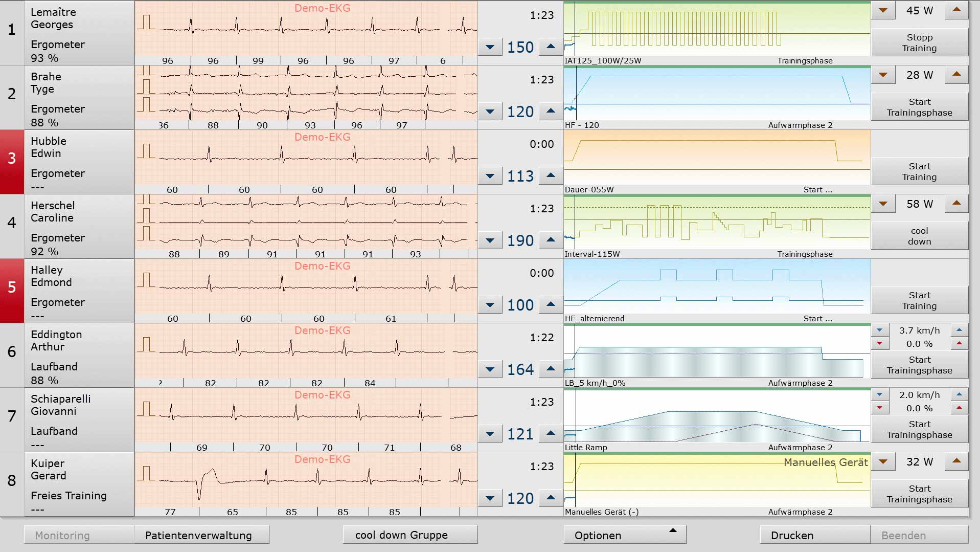Image resolution: width=980 pixels, height=552 pixels.
Task: Lower heart rate limit 113 for Hubble
Action: click(x=490, y=176)
